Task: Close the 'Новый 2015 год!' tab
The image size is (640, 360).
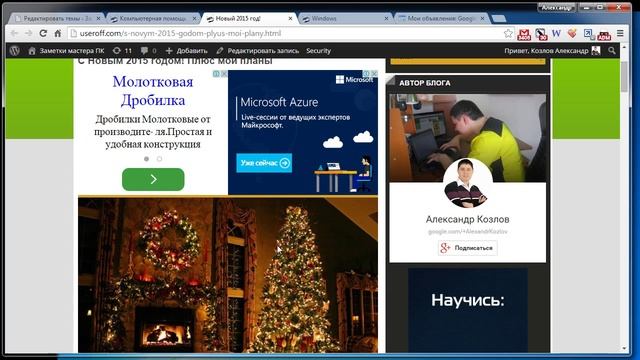Action: tap(290, 18)
